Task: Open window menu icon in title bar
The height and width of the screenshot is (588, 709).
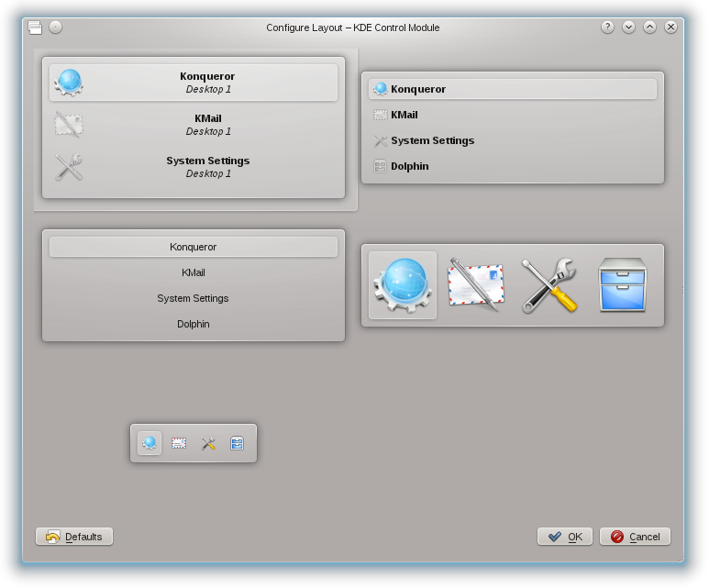Action: click(x=35, y=28)
